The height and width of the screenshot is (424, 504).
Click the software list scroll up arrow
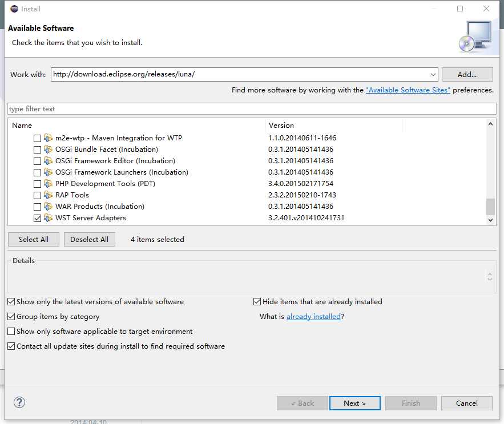pyautogui.click(x=490, y=124)
